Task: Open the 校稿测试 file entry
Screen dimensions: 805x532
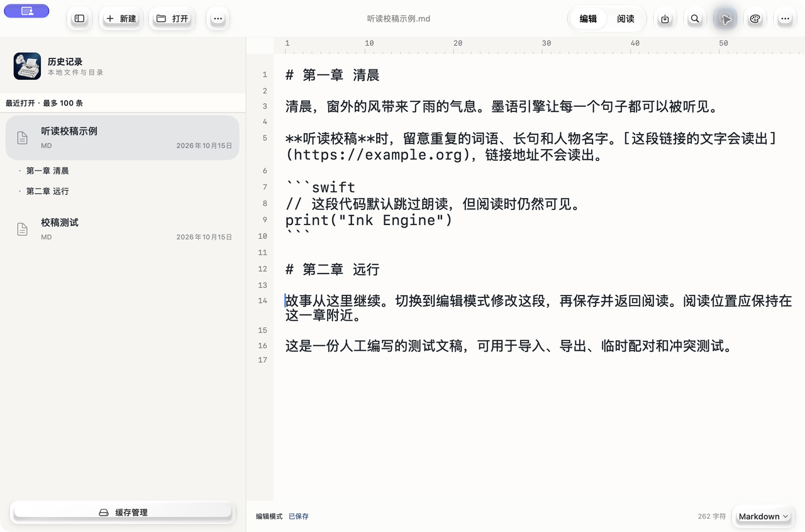Action: [123, 229]
